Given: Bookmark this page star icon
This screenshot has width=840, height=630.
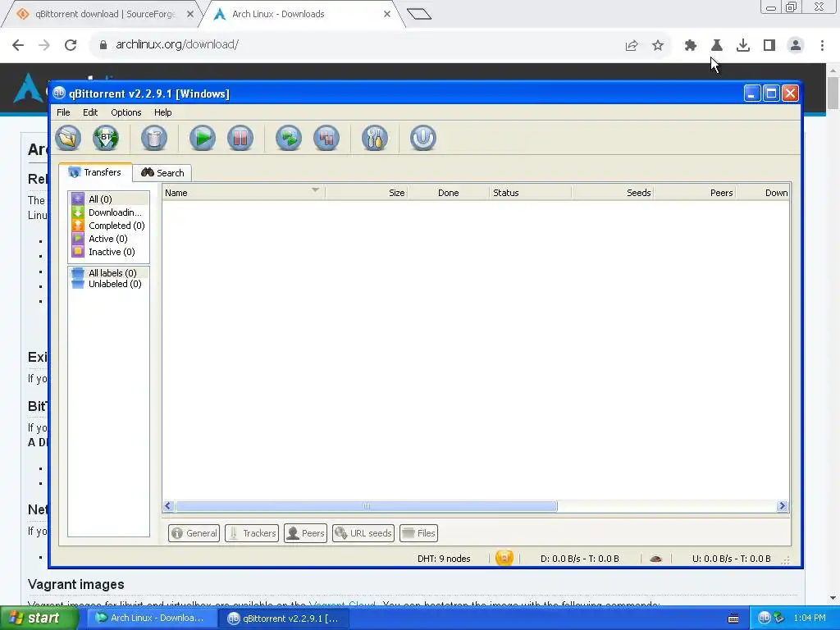Looking at the screenshot, I should pyautogui.click(x=658, y=46).
